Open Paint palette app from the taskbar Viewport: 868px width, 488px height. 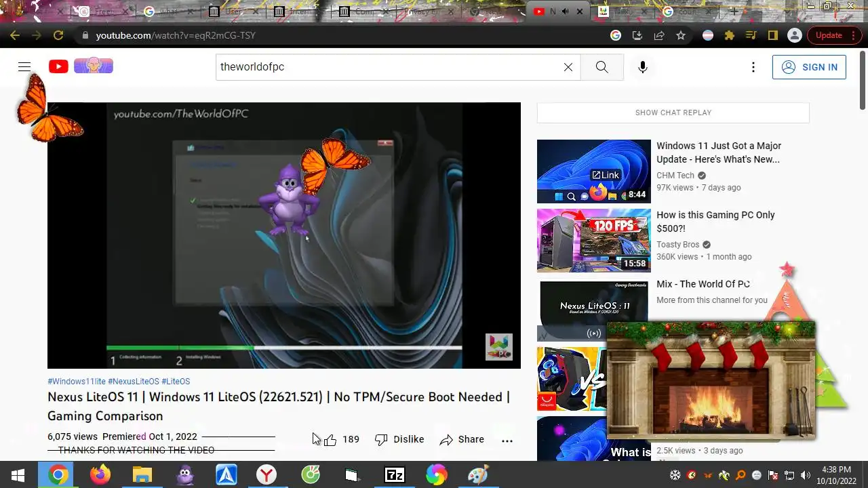click(477, 475)
